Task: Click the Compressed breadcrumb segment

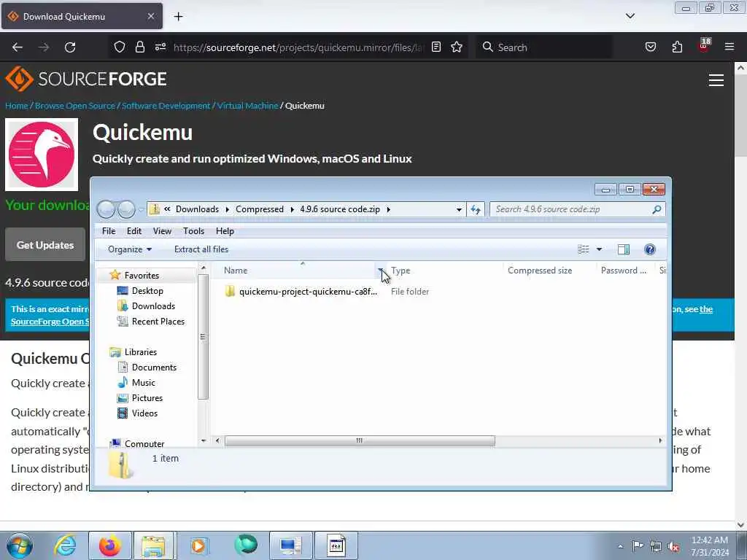Action: click(x=259, y=209)
